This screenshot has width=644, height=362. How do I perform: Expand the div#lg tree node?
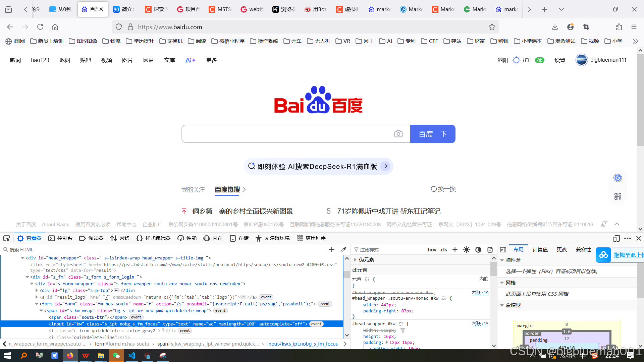[37, 291]
